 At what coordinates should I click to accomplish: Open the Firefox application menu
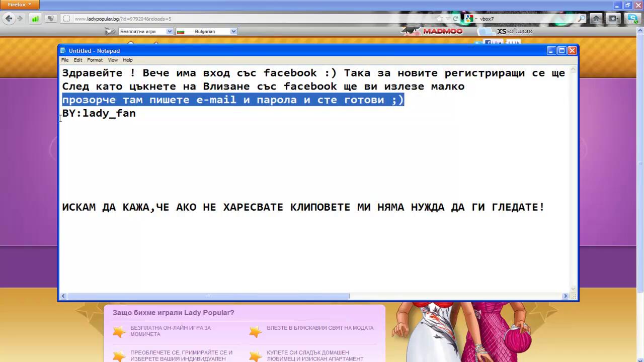pos(20,5)
